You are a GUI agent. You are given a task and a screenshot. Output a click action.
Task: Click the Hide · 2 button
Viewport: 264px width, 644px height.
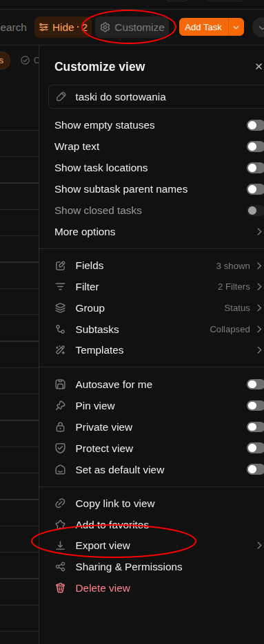[63, 27]
